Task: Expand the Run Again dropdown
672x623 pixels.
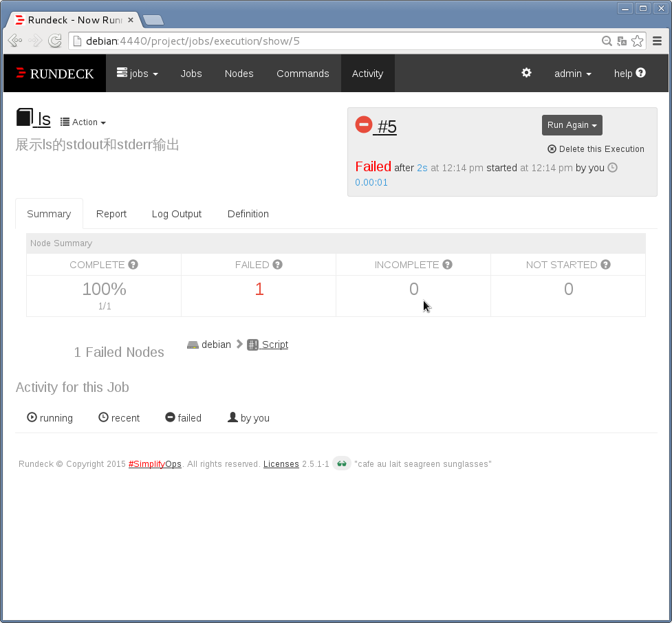Action: [x=572, y=125]
